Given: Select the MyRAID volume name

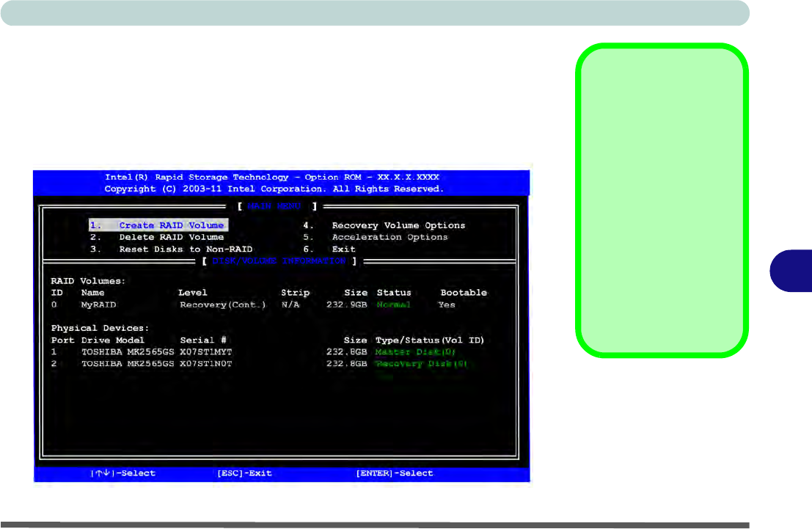Looking at the screenshot, I should pos(98,304).
